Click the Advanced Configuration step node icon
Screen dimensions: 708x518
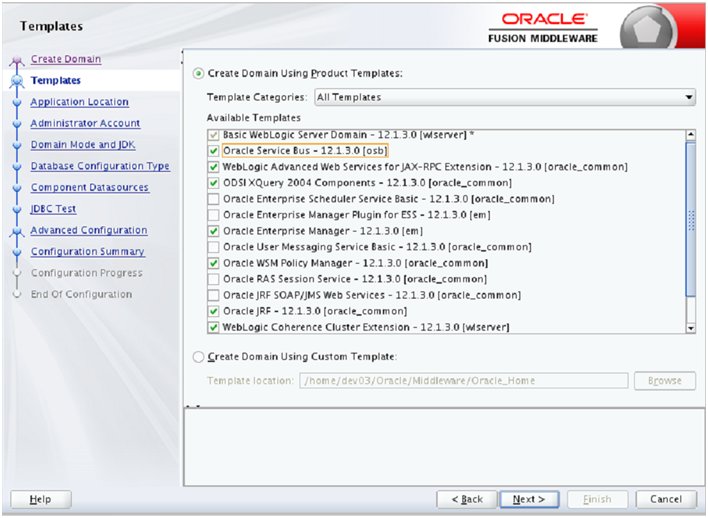[x=17, y=231]
